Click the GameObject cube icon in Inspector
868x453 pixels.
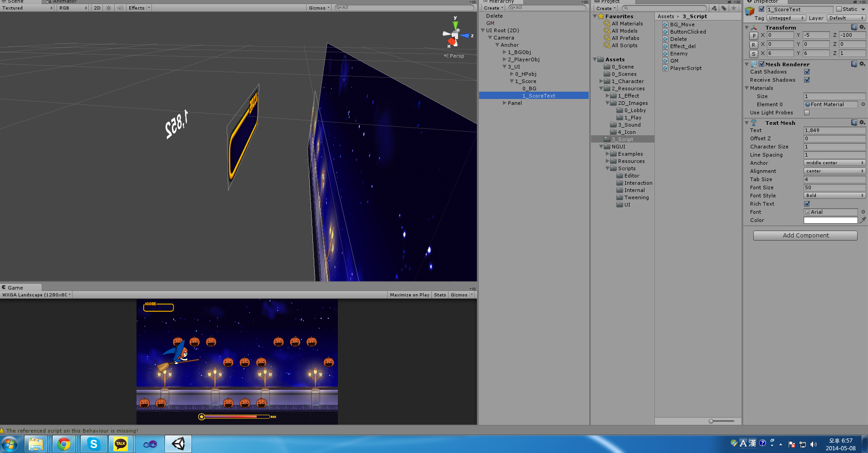tap(750, 11)
